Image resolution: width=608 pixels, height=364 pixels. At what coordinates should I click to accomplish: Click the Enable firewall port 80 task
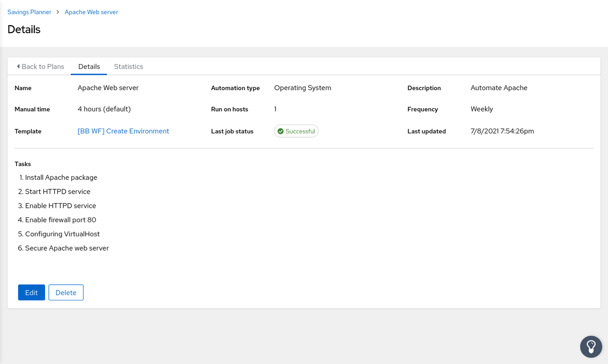point(60,220)
